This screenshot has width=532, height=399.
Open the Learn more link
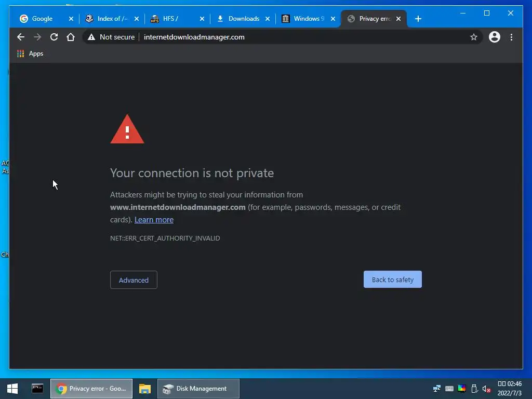pos(154,220)
